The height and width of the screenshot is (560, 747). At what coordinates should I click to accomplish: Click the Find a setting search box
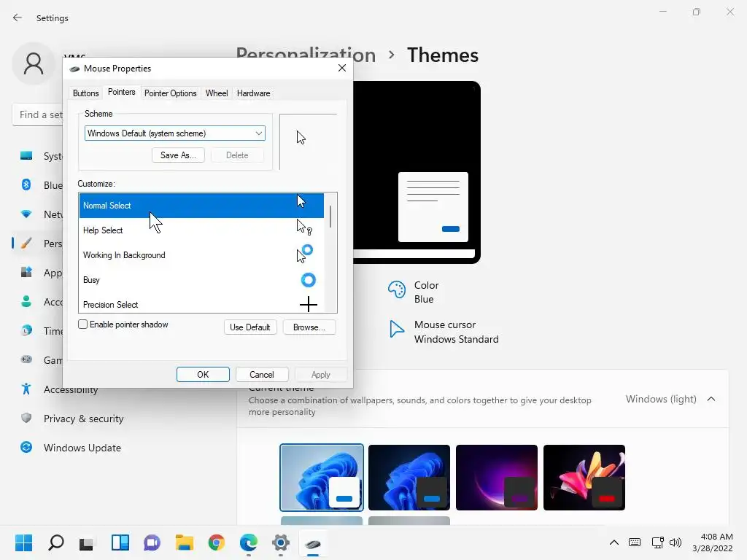tap(38, 114)
